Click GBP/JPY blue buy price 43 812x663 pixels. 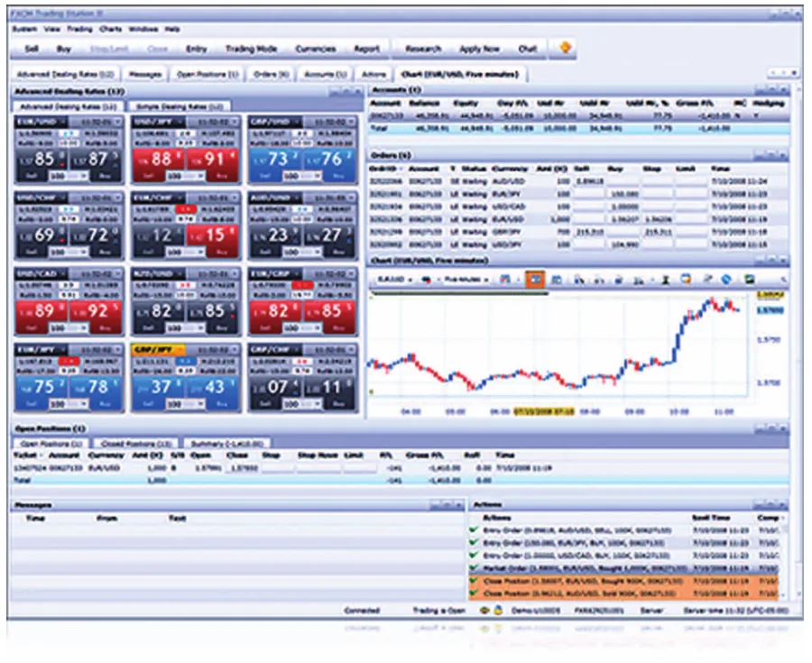tap(213, 387)
